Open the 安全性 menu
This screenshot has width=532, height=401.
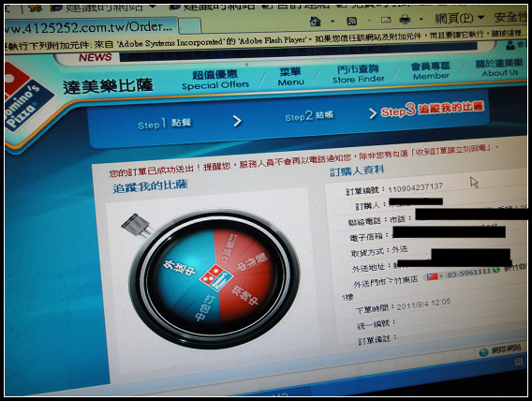pyautogui.click(x=510, y=17)
